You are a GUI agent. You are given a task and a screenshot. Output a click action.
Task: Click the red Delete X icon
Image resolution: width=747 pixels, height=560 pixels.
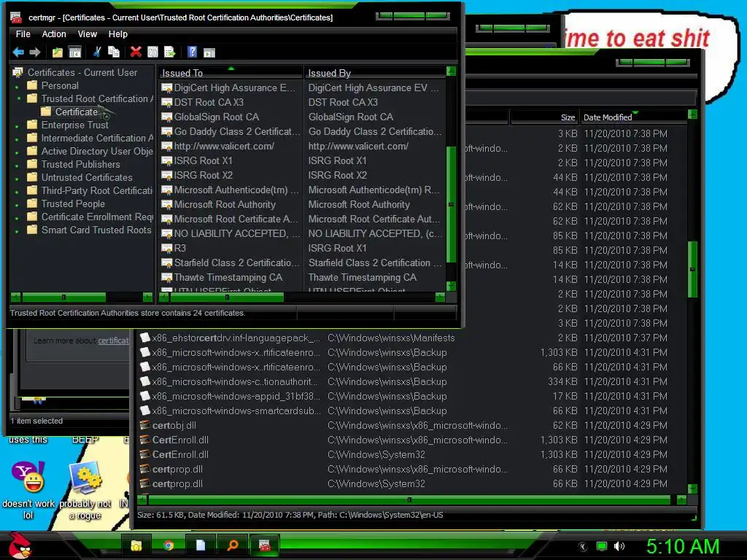click(x=136, y=52)
